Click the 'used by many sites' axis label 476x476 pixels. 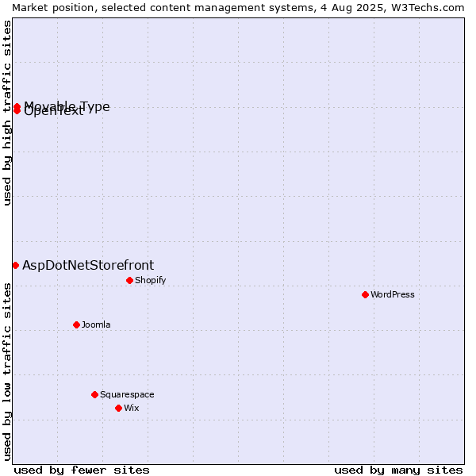pyautogui.click(x=398, y=470)
